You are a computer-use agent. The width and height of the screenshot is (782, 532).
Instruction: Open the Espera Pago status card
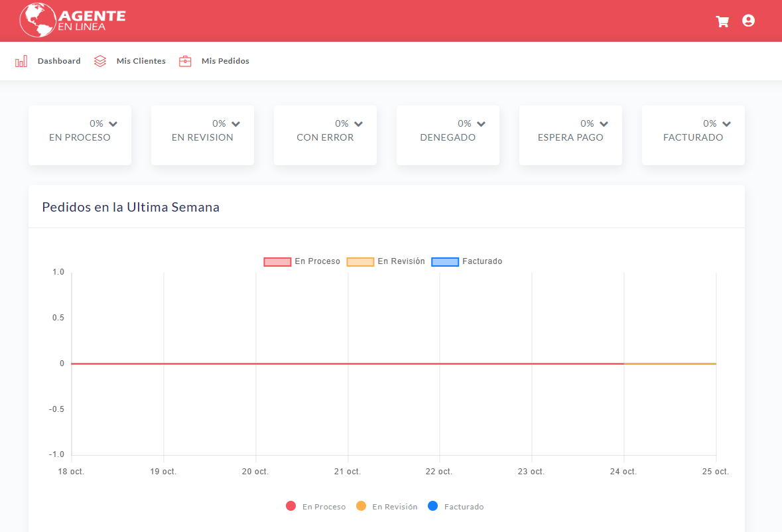click(570, 135)
